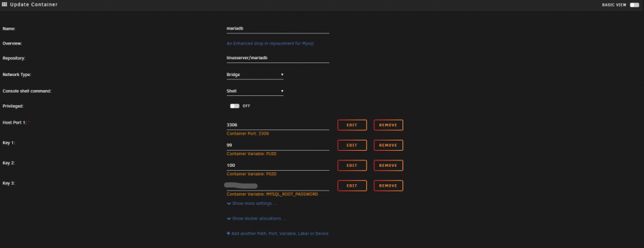Click the 'Key 3:' label
Image resolution: width=644 pixels, height=248 pixels.
pyautogui.click(x=9, y=183)
